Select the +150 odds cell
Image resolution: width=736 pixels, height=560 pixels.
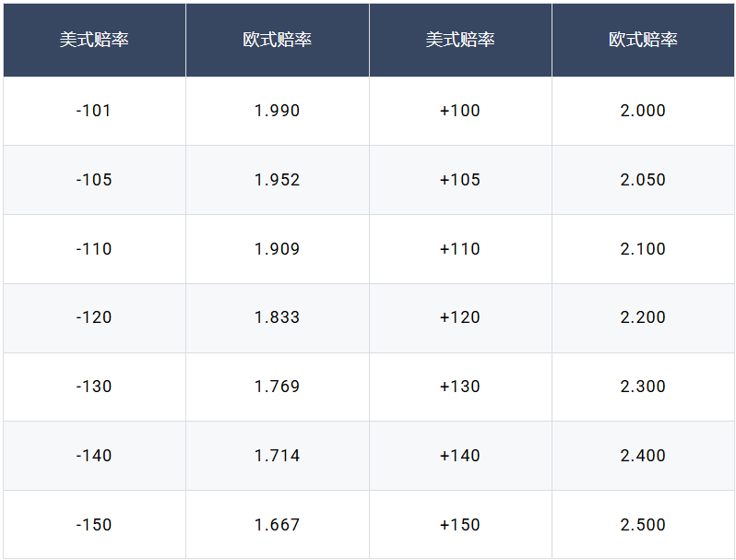(x=460, y=525)
